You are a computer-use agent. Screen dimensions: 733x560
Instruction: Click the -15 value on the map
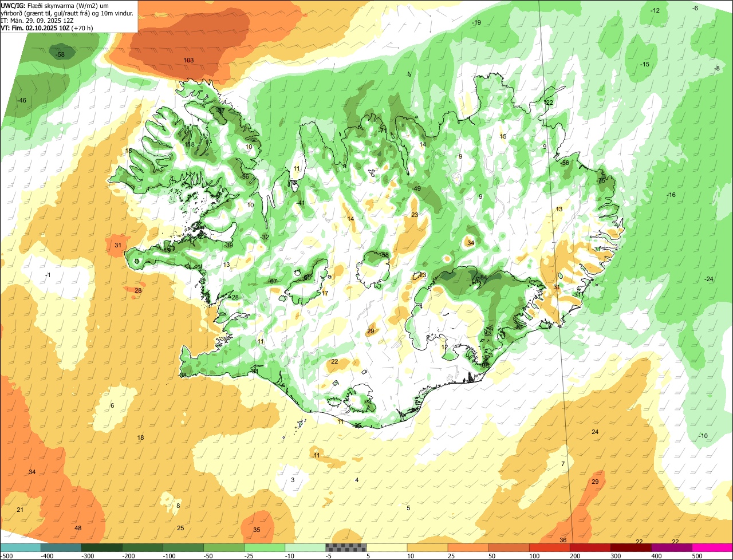645,64
